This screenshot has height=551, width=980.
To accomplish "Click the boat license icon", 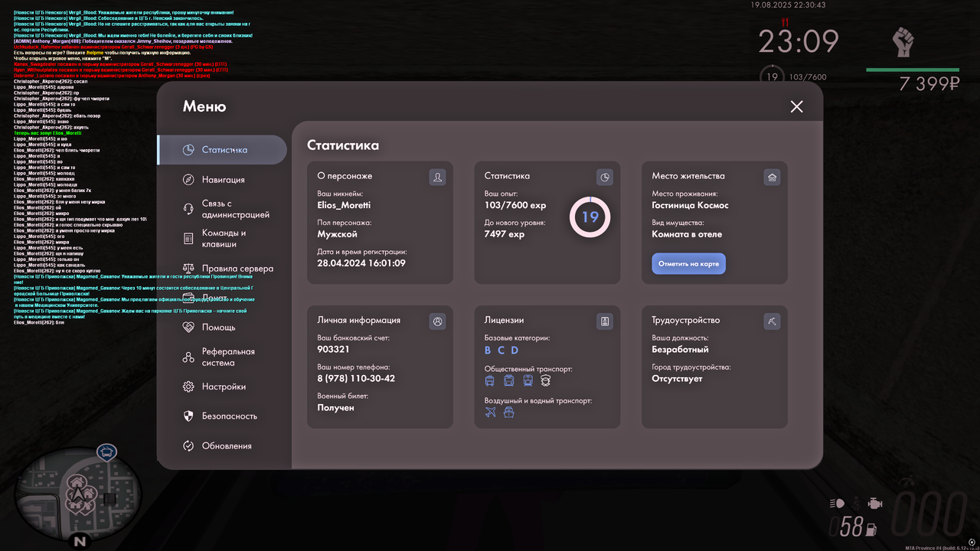I will 509,412.
